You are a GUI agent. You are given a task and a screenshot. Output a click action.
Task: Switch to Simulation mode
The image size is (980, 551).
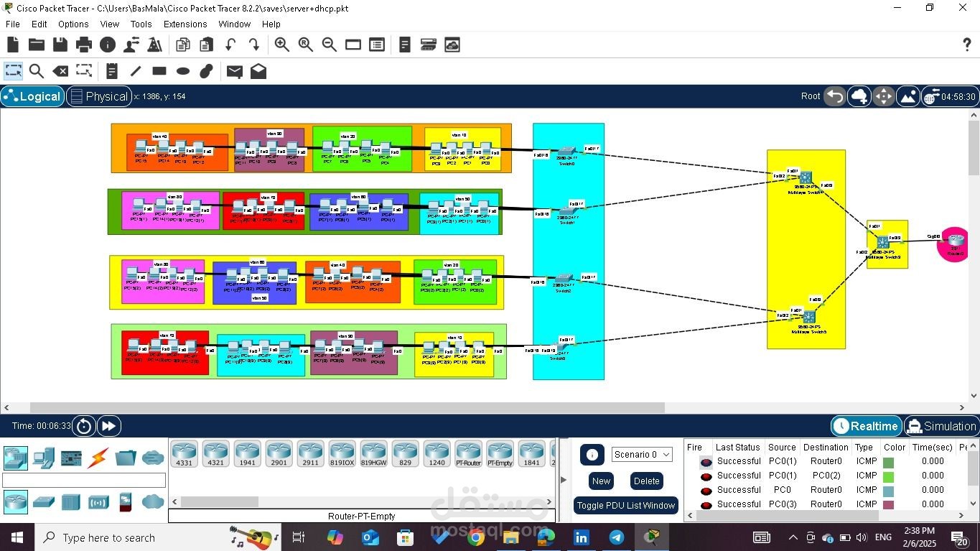(941, 425)
